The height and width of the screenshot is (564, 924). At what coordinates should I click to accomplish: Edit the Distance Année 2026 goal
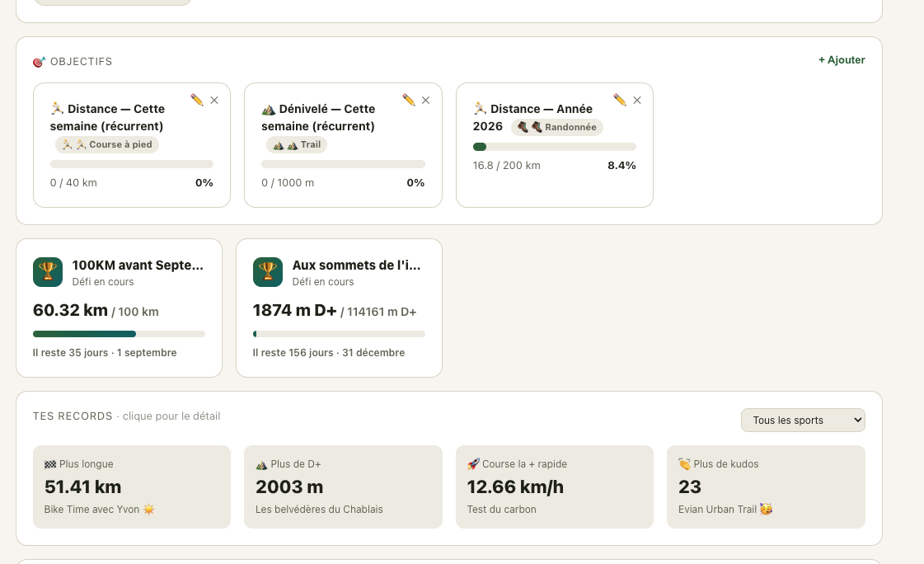coord(619,101)
